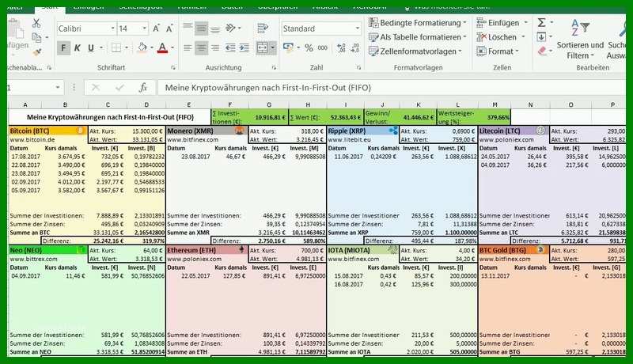Select the 41.446,62 € Gewinn/Verlust cell
Viewport: 633px width, 364px height.
(419, 117)
